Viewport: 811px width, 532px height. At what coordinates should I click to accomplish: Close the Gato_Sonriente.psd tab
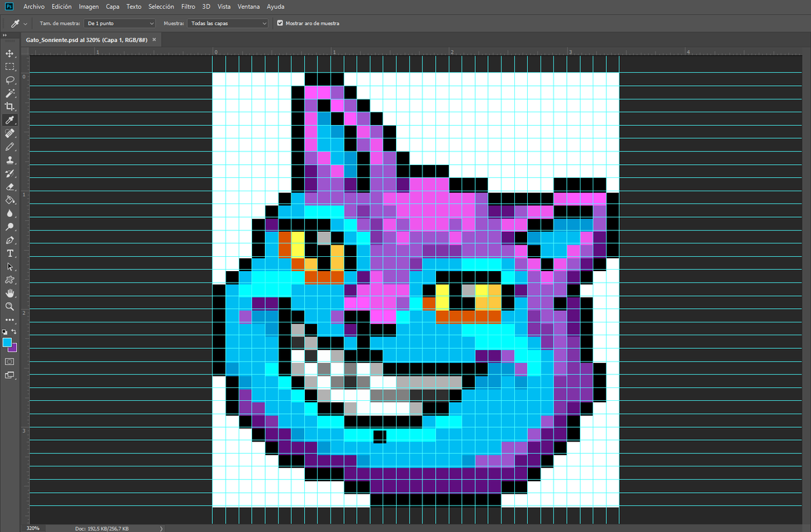[154, 40]
